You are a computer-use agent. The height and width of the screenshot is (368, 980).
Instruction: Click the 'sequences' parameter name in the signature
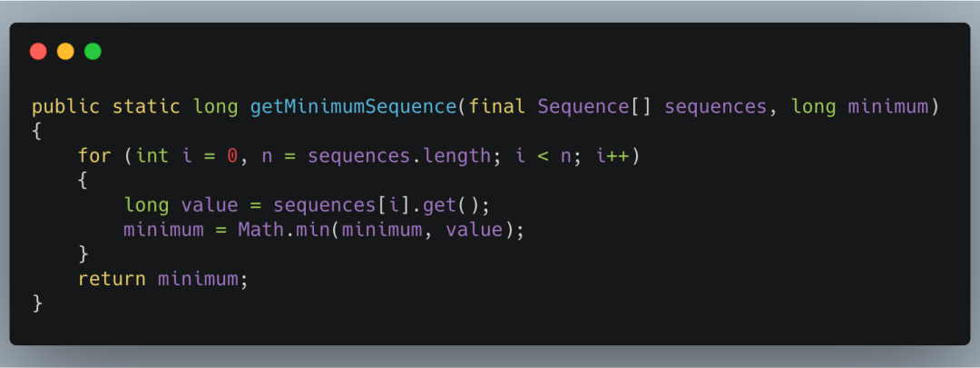(715, 107)
